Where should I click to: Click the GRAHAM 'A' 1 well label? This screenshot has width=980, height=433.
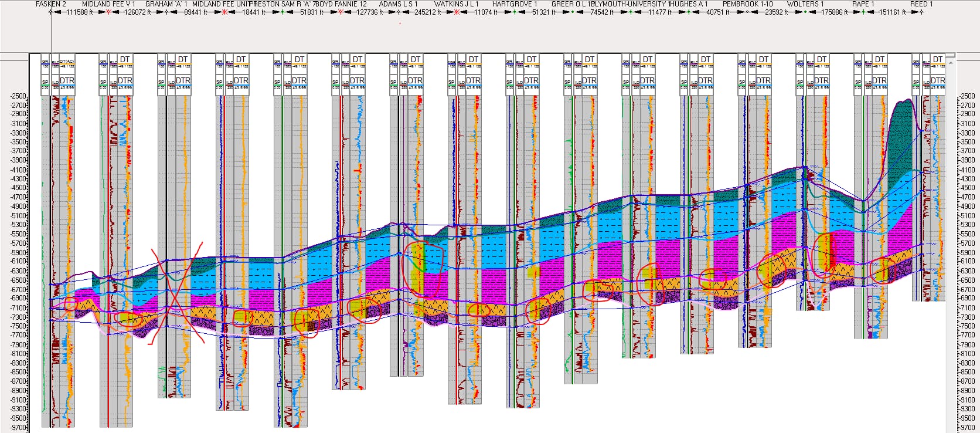coord(166,4)
